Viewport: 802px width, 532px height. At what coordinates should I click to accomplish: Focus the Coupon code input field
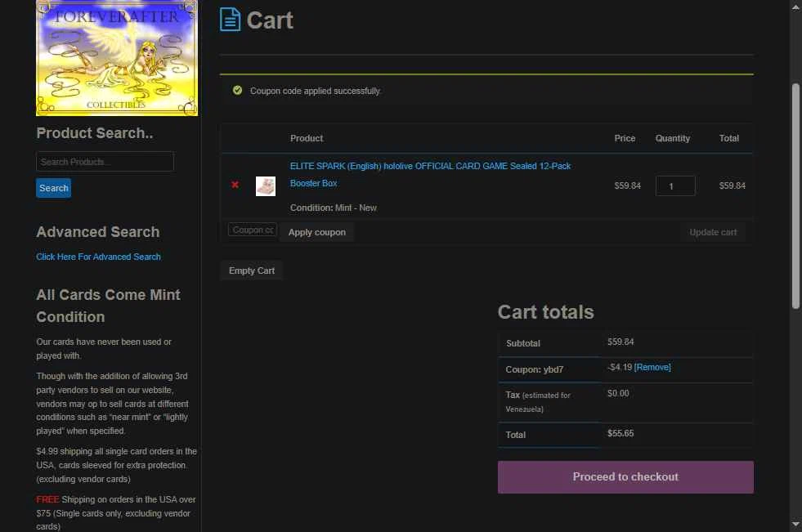253,230
